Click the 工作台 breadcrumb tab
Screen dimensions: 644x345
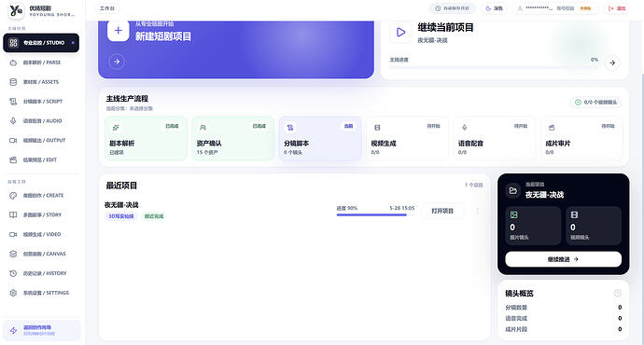107,8
